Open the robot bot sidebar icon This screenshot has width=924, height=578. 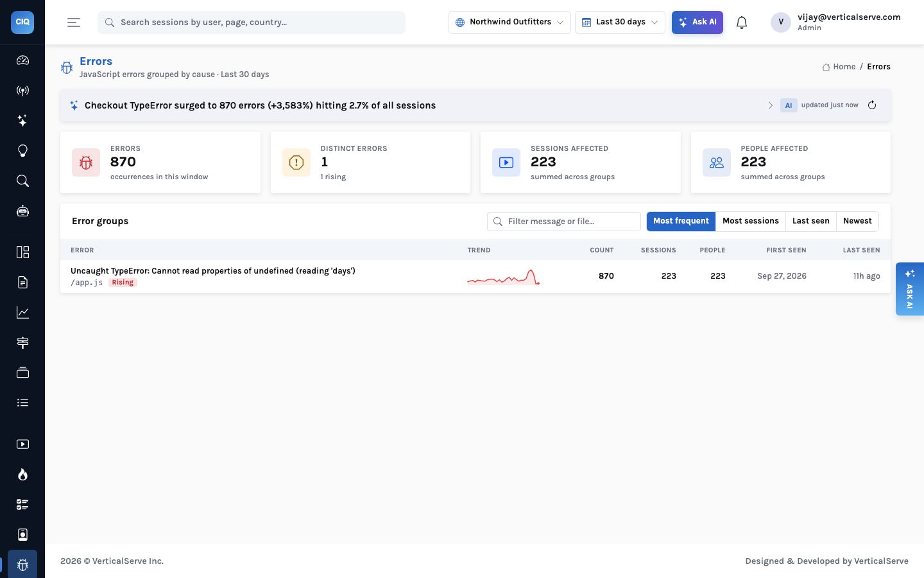22,211
